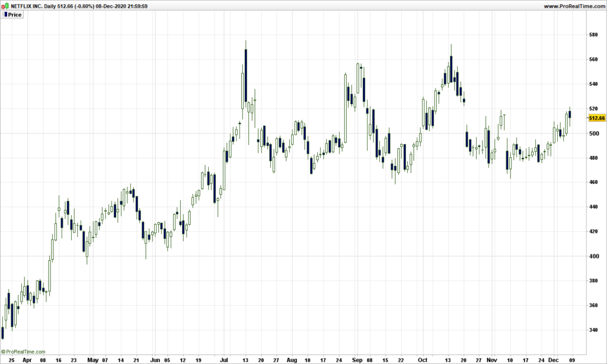Click the 07 date label after May
The height and width of the screenshot is (364, 607).
[x=105, y=360]
